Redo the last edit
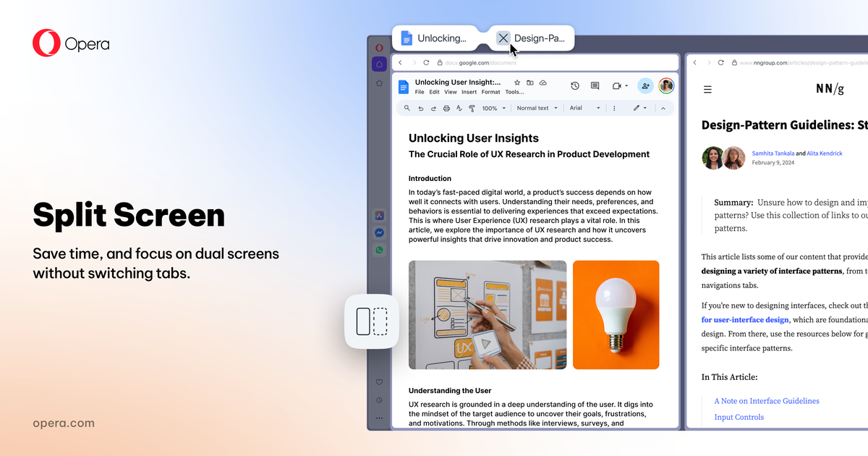Image resolution: width=868 pixels, height=456 pixels. pyautogui.click(x=434, y=107)
